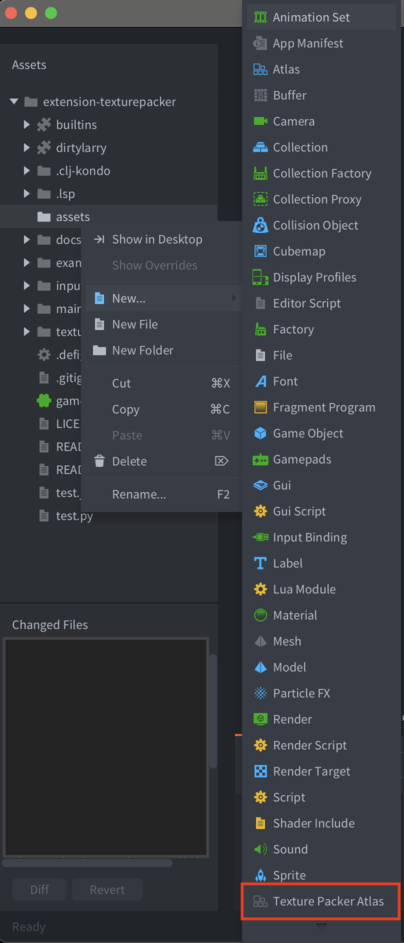Expand the .lsp folder arrow

point(26,194)
